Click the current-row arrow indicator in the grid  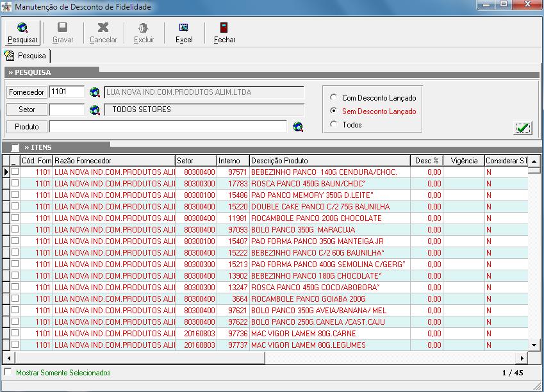pos(6,172)
